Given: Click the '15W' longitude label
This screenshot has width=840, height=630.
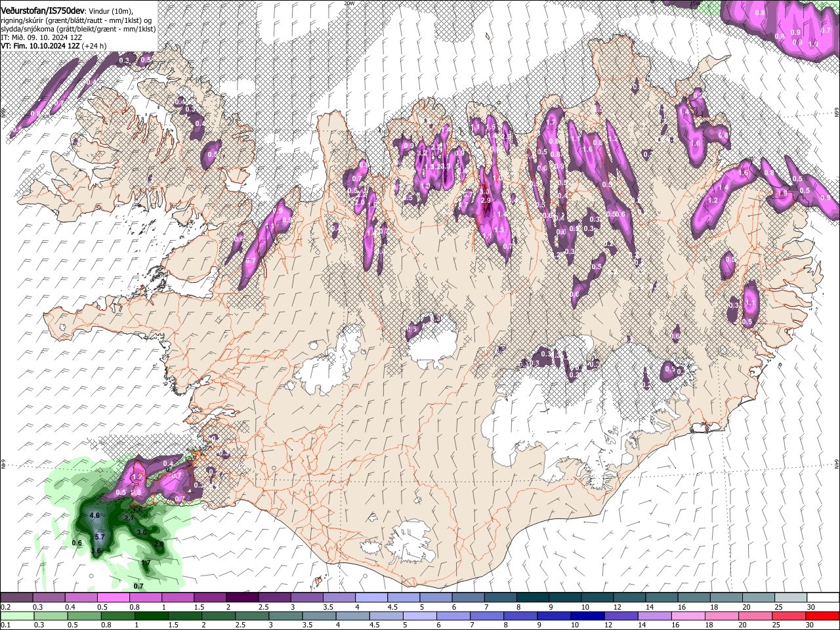Looking at the screenshot, I should click(694, 3).
